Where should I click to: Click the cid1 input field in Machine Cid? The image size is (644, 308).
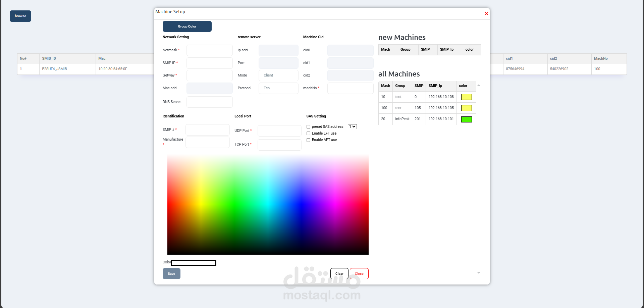(x=351, y=63)
